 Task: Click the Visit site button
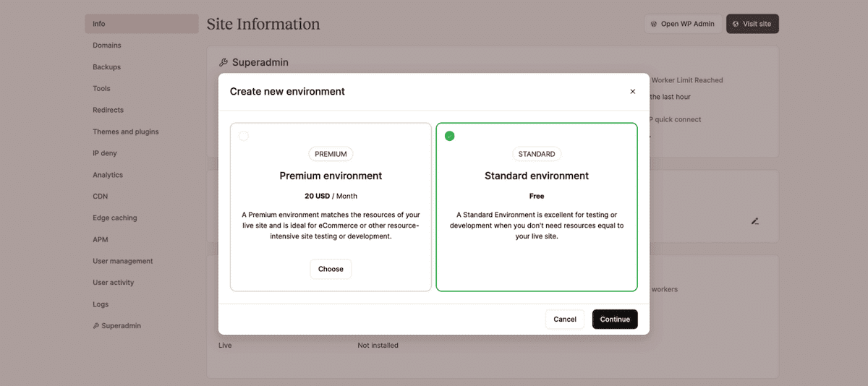tap(752, 24)
